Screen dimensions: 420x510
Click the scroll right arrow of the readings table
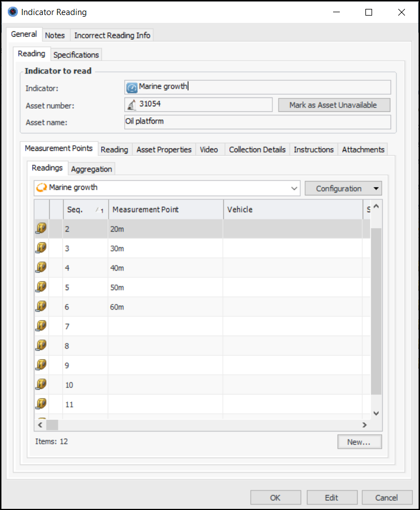click(x=364, y=425)
